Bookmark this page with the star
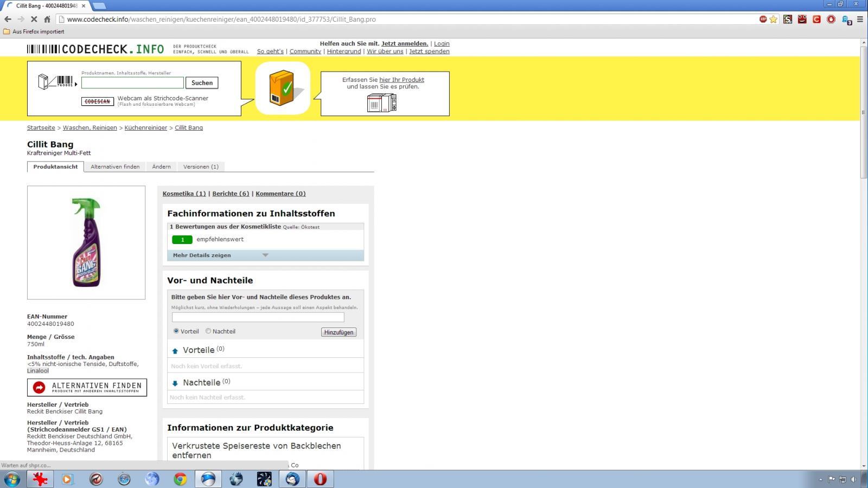This screenshot has width=868, height=488. click(x=773, y=19)
